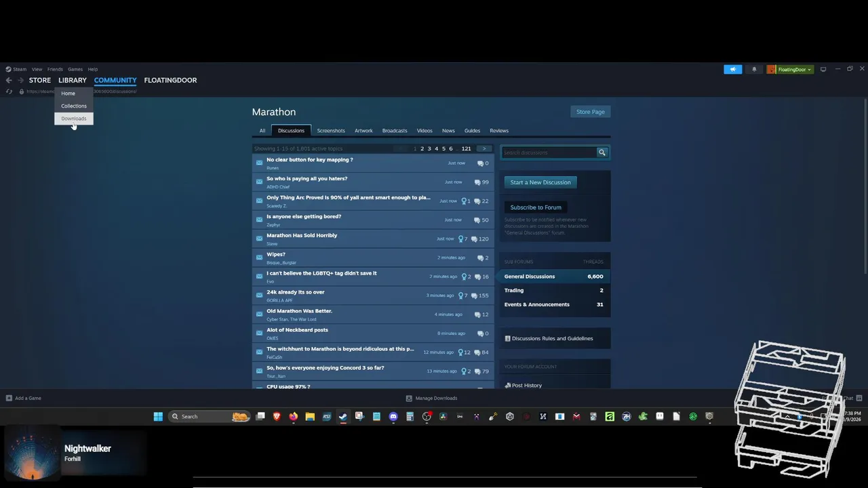Switch to the Videos tab
Viewport: 868px width, 488px height.
(425, 131)
